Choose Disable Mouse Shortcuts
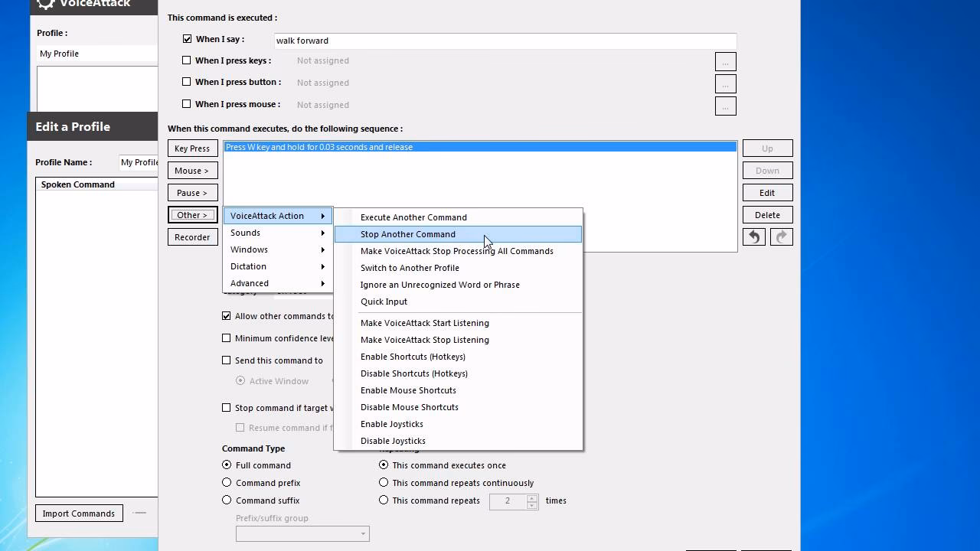This screenshot has height=551, width=980. click(458, 407)
